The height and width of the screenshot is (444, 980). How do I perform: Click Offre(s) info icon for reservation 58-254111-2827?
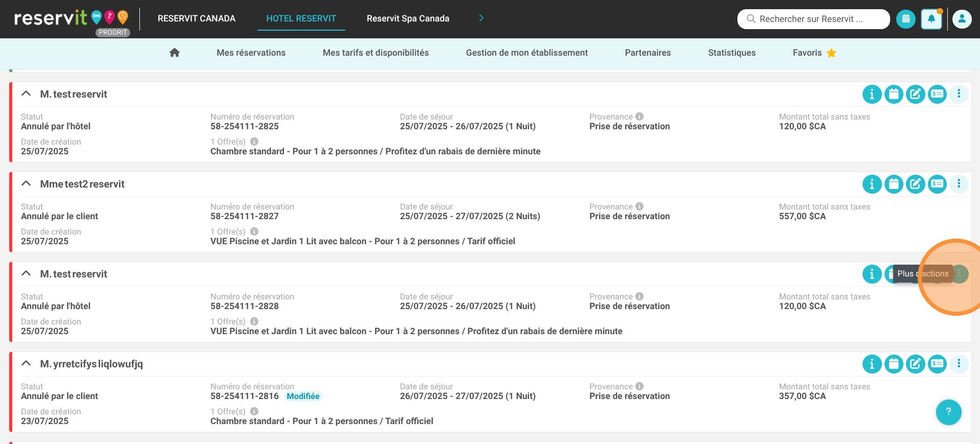(254, 231)
